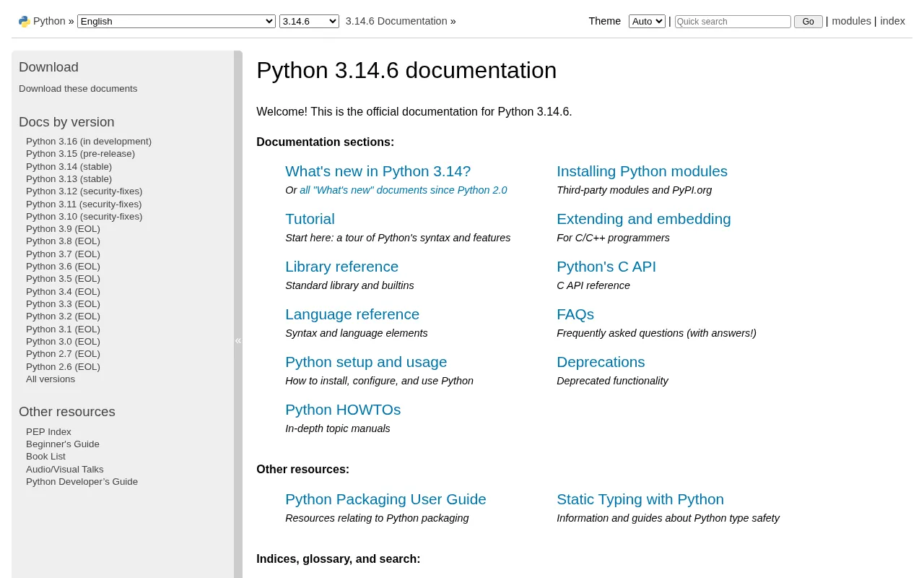Open Python 3.1 (EOL) docs
924x578 pixels.
[x=63, y=329]
